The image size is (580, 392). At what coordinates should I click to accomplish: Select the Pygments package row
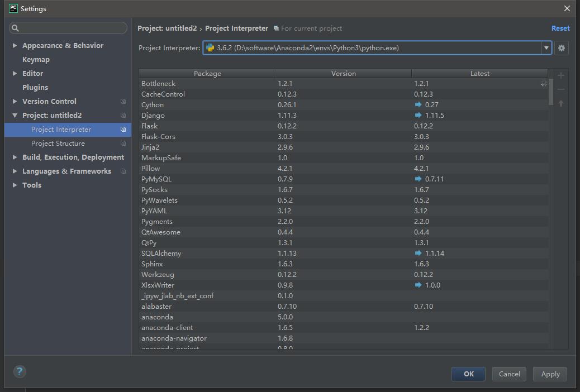[x=344, y=222]
